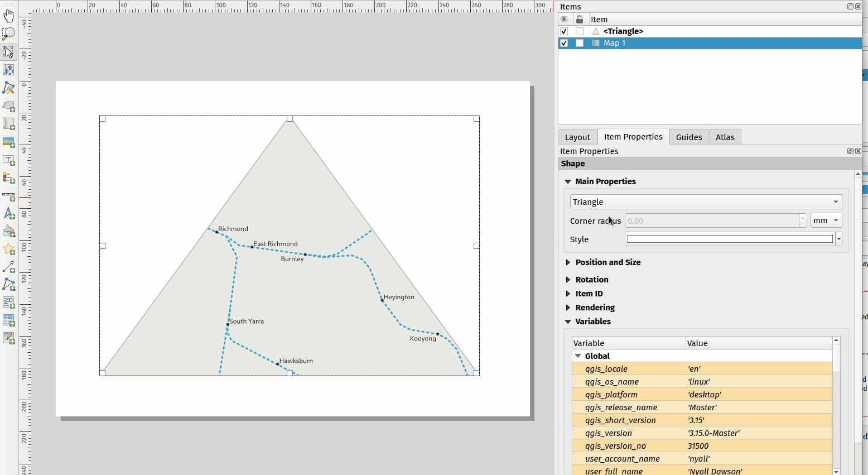The height and width of the screenshot is (475, 868).
Task: Hide the Triangle item via visibility checkbox
Action: point(564,31)
